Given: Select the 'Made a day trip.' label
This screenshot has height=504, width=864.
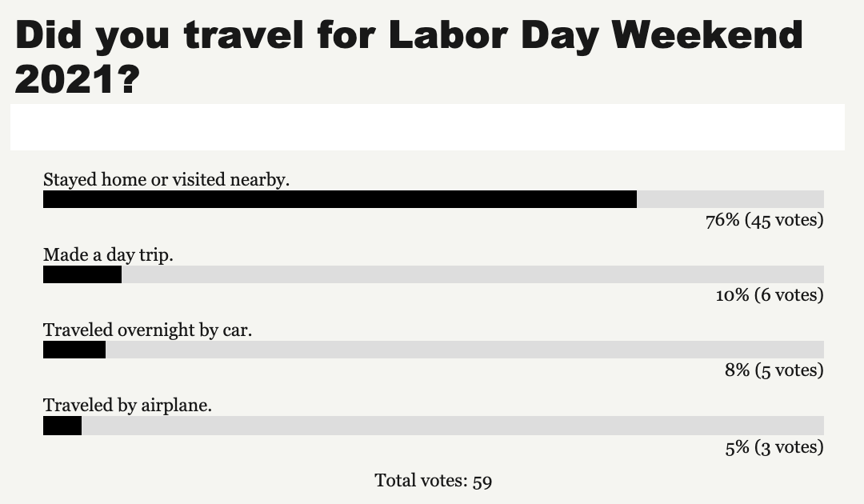Looking at the screenshot, I should [x=108, y=254].
